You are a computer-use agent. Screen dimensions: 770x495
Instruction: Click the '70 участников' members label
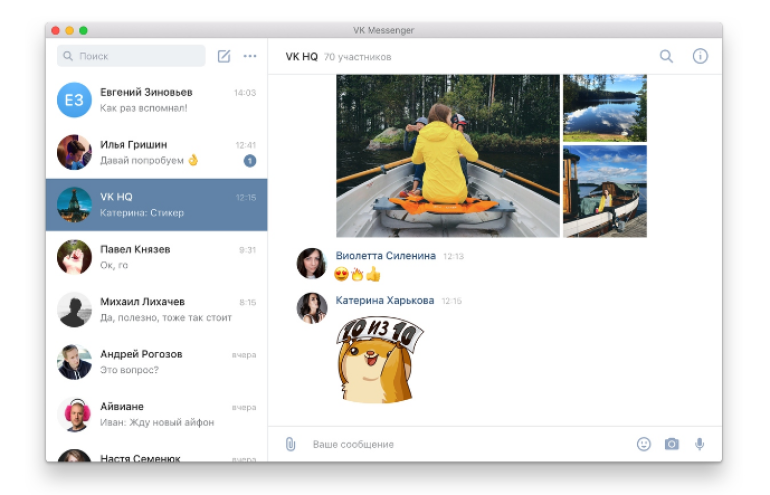point(358,57)
